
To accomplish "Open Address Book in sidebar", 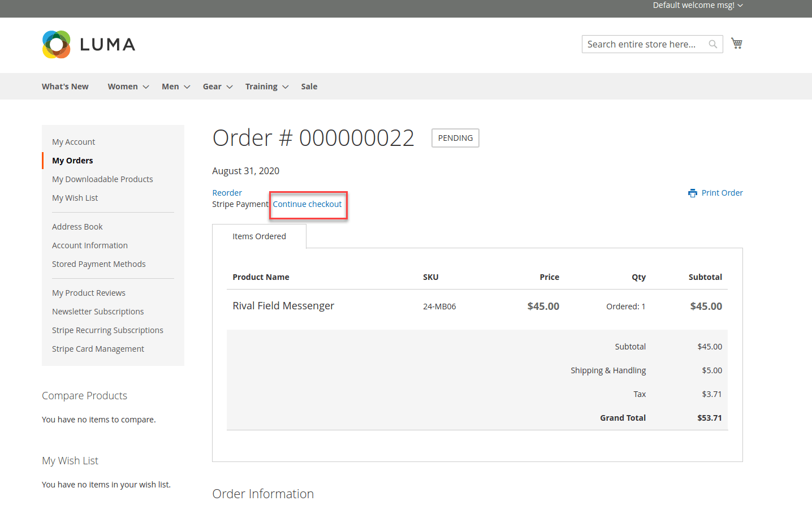I will point(77,227).
